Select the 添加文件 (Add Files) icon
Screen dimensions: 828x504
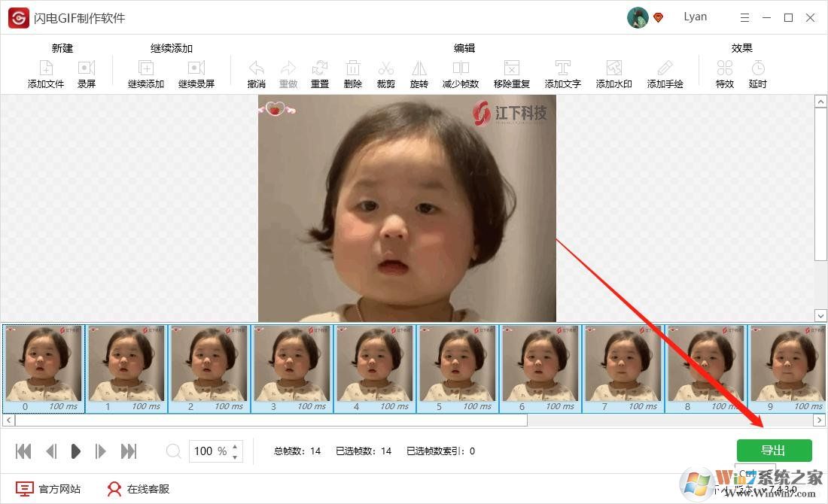pyautogui.click(x=45, y=71)
